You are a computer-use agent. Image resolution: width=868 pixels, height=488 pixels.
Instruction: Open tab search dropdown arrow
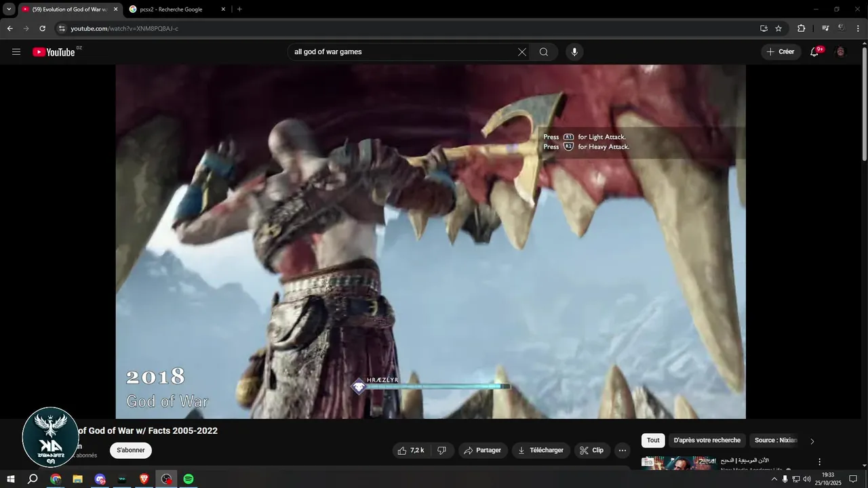(9, 9)
